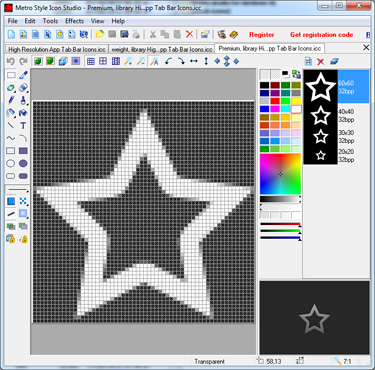Click the Flip Vertical arrows icon
This screenshot has height=370, width=375.
[206, 61]
